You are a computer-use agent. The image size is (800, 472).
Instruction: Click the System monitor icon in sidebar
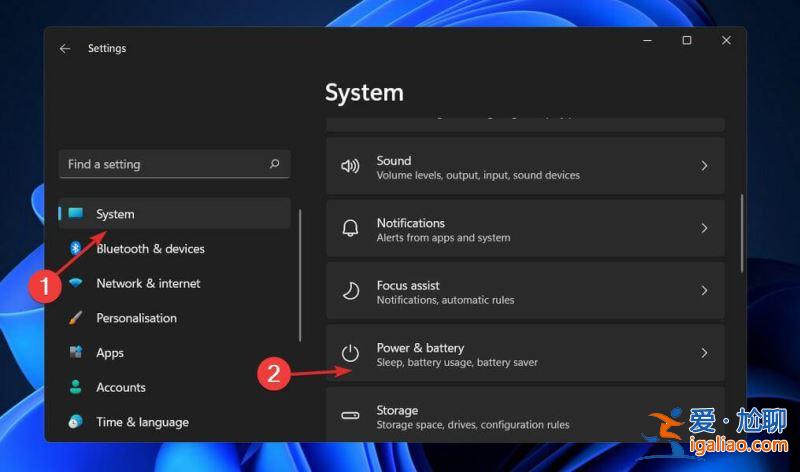(76, 213)
